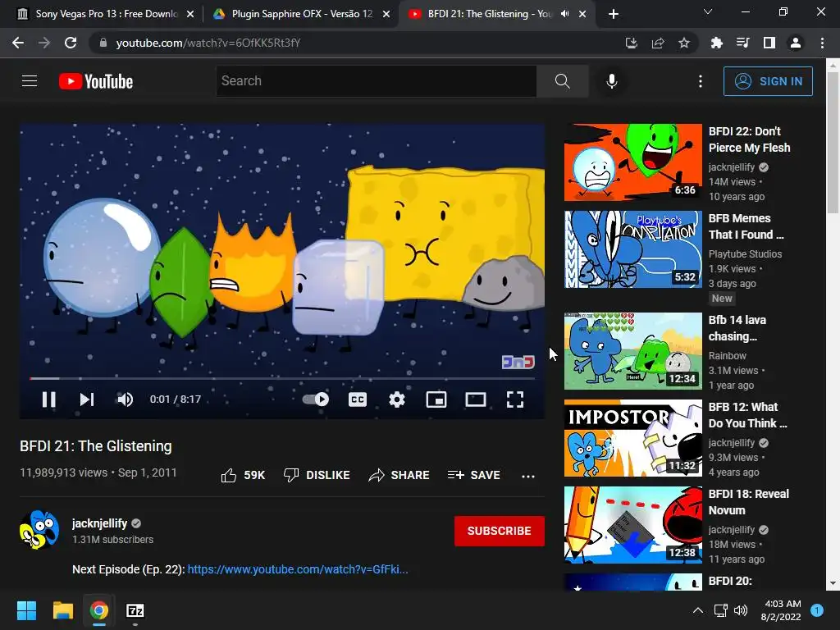Open the jacknjellify channel avatar
The height and width of the screenshot is (630, 840).
[39, 530]
